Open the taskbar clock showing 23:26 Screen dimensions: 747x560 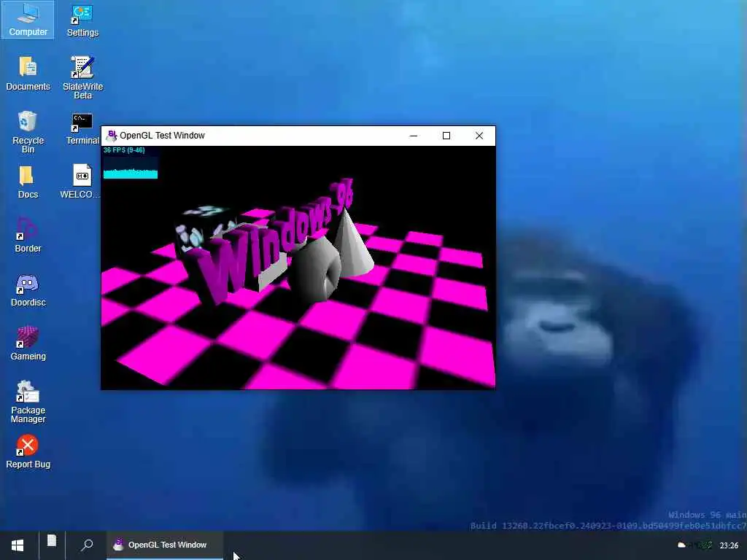[x=729, y=545]
